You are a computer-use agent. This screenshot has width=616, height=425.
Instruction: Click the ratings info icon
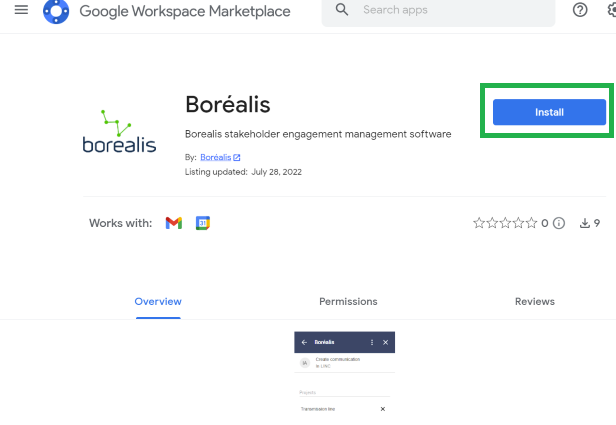click(559, 224)
